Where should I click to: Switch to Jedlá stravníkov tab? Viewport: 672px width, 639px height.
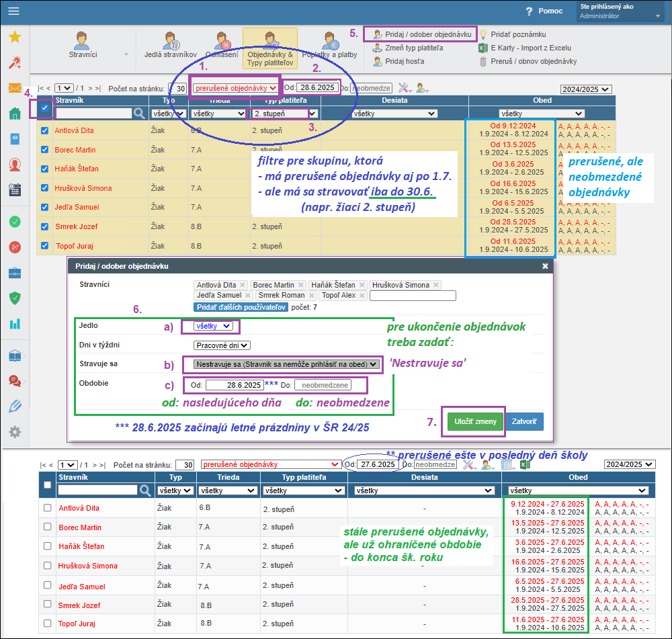[170, 47]
